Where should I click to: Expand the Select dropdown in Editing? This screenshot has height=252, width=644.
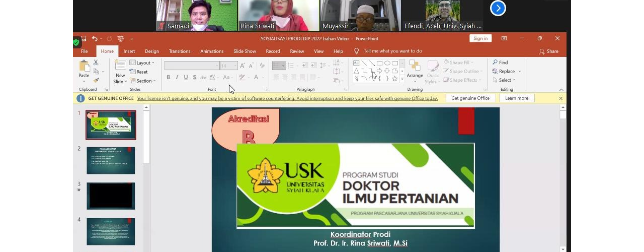coord(504,80)
